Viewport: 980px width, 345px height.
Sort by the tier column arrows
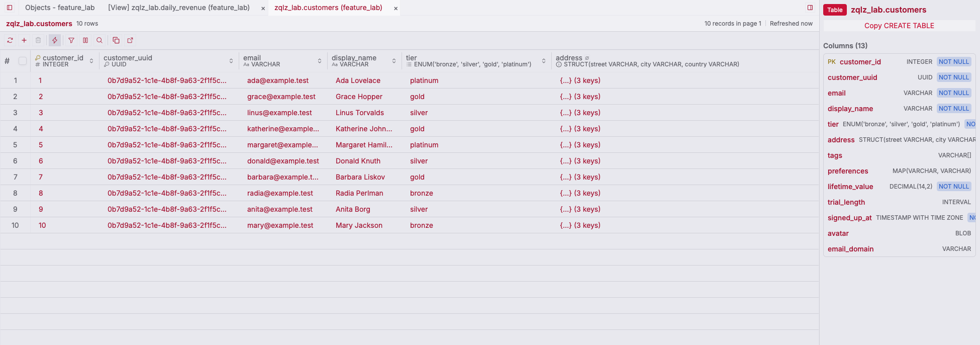click(544, 61)
